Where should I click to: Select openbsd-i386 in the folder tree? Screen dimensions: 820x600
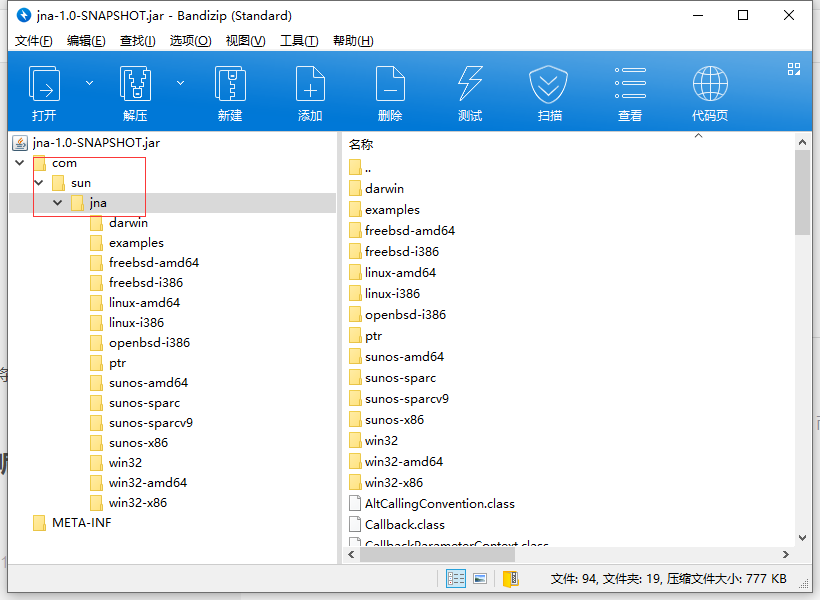[149, 343]
